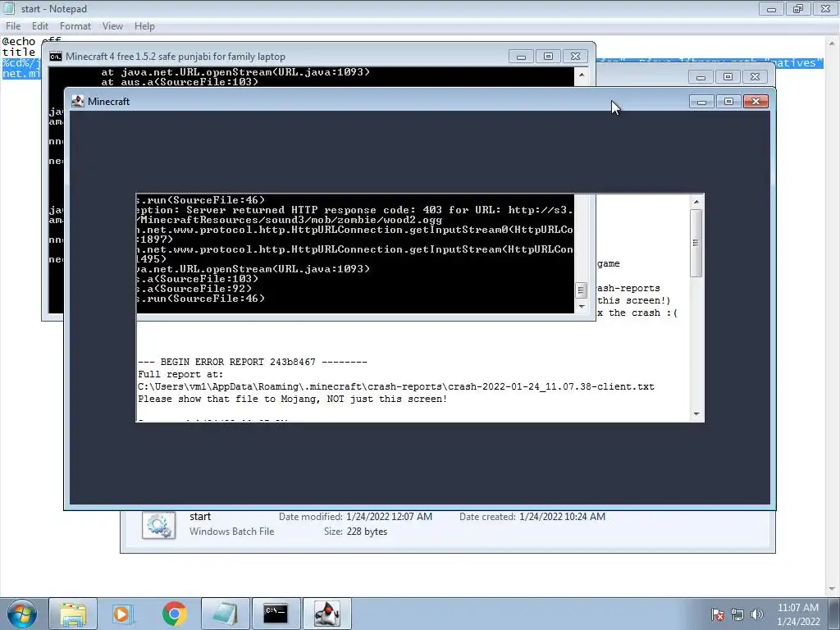Viewport: 840px width, 630px height.
Task: Open the Help menu in Notepad
Action: point(144,26)
